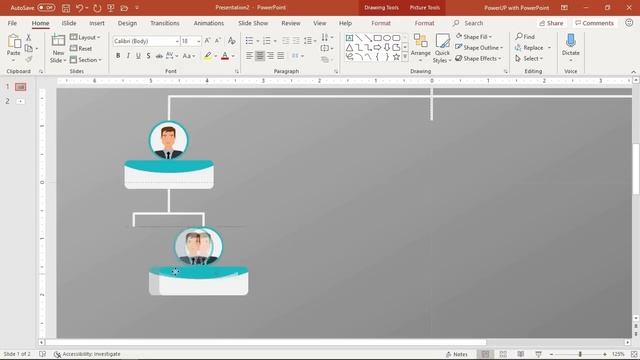Cut the selection with the scissors icon
Screen dimensions: 640x360
click(x=29, y=38)
